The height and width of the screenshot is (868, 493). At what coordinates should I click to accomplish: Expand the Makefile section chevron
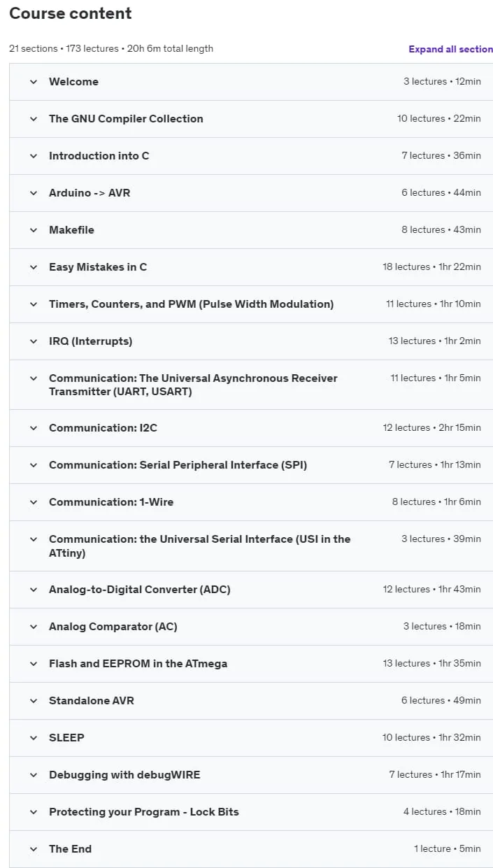[33, 230]
